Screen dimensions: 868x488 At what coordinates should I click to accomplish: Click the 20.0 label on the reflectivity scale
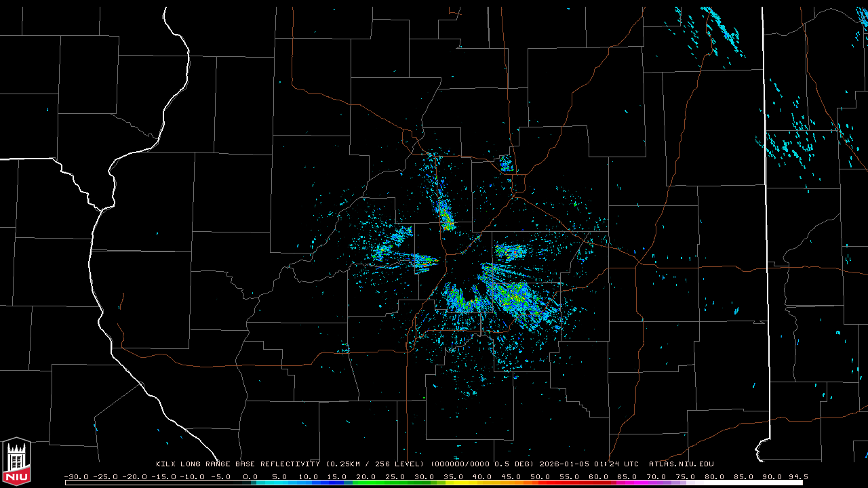[366, 476]
